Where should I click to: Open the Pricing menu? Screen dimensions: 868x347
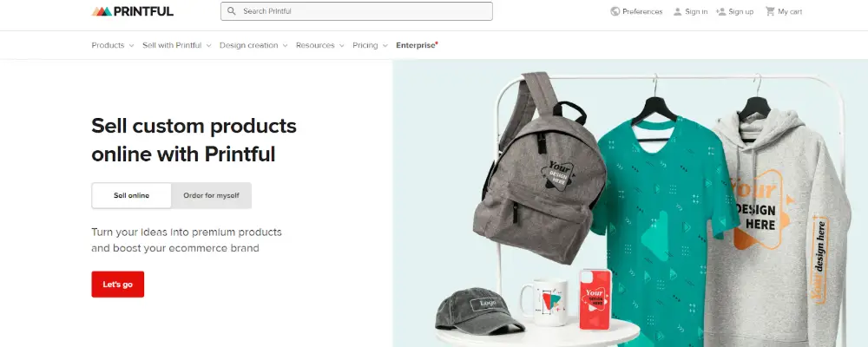click(x=370, y=45)
